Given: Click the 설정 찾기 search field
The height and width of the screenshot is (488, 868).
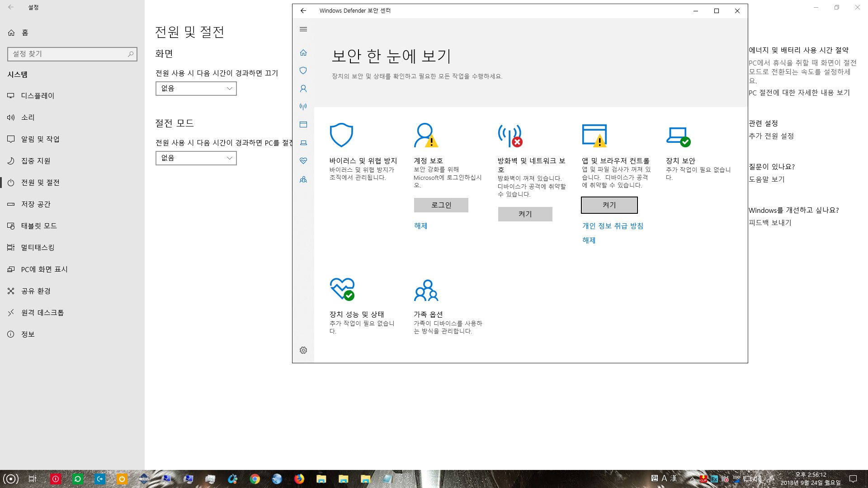Looking at the screenshot, I should 72,54.
